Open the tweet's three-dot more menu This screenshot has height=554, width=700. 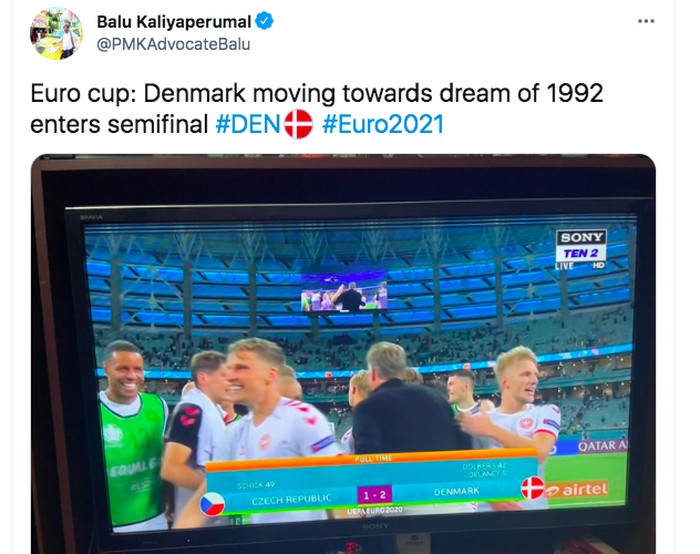(x=646, y=21)
